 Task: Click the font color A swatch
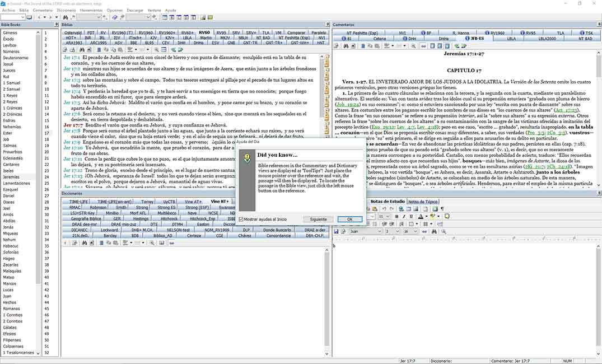pos(421,217)
